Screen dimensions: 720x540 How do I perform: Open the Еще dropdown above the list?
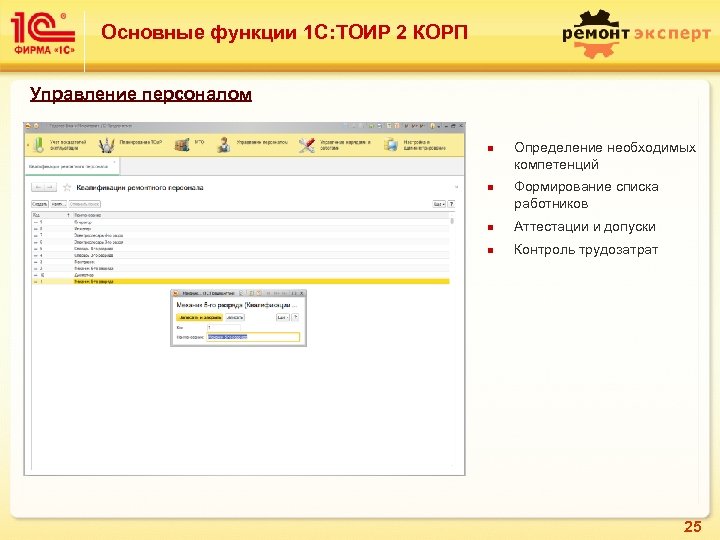tap(439, 204)
